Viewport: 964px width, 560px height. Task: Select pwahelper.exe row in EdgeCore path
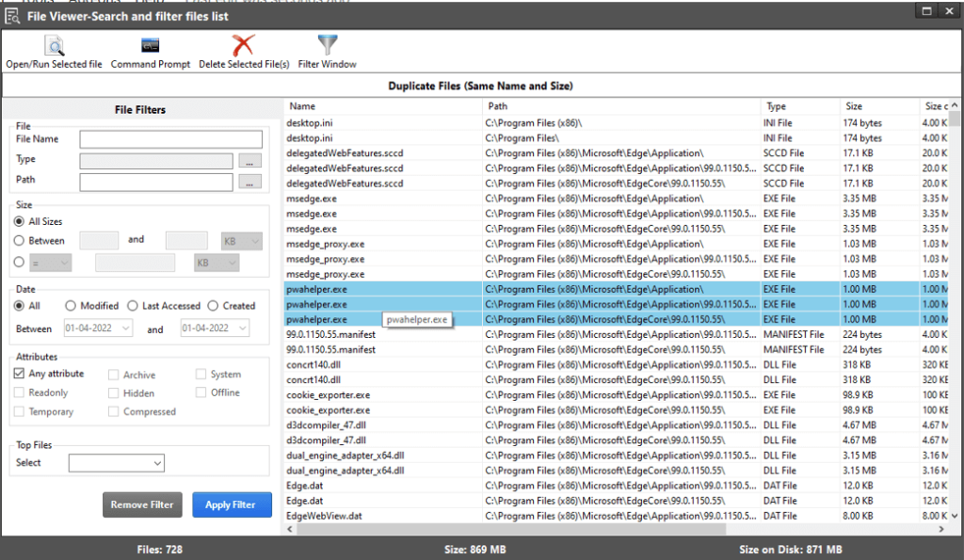pos(616,320)
